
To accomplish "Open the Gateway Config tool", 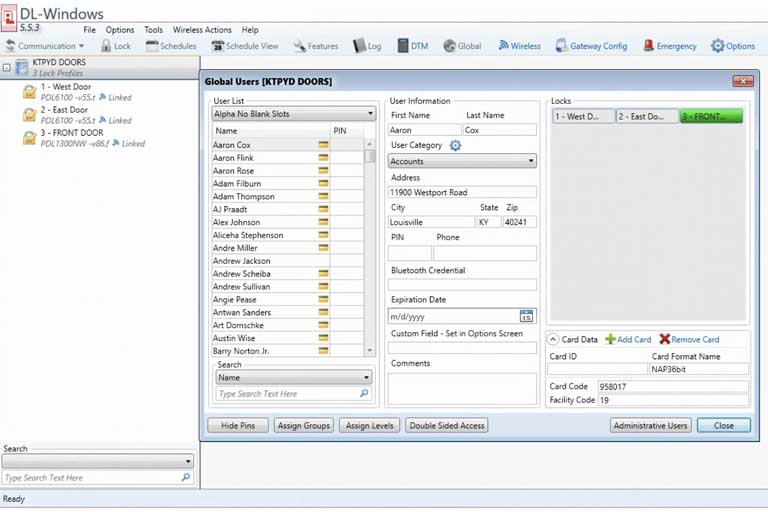I will coord(591,46).
